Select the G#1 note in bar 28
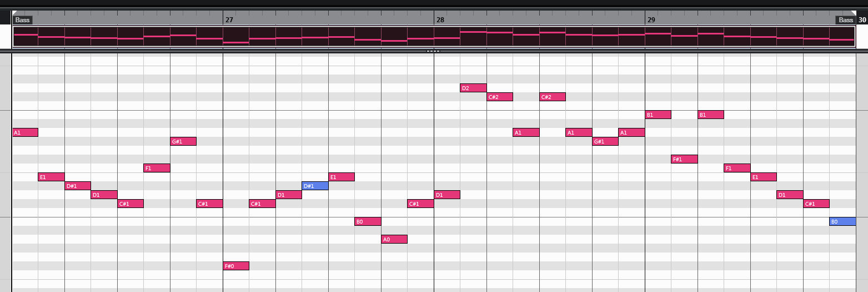This screenshot has height=292, width=868. click(x=605, y=141)
